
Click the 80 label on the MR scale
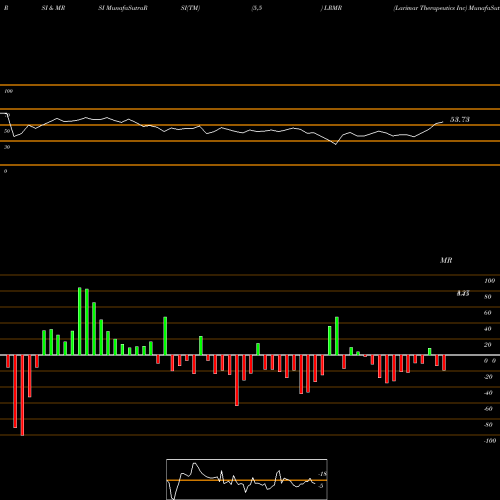[x=488, y=297]
